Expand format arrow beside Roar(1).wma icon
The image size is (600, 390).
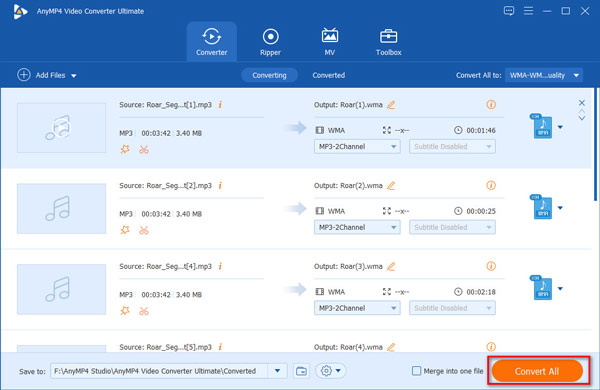[x=560, y=127]
